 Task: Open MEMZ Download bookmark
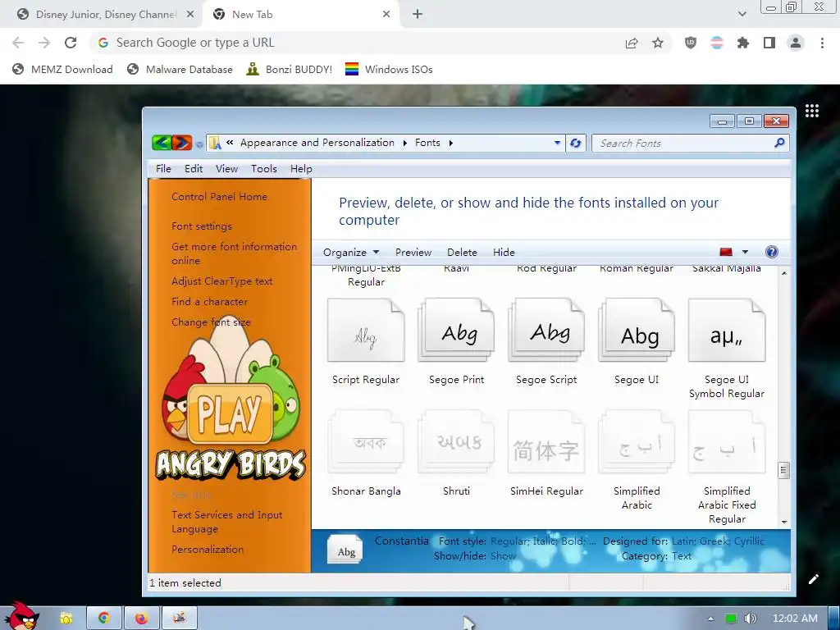click(x=62, y=69)
